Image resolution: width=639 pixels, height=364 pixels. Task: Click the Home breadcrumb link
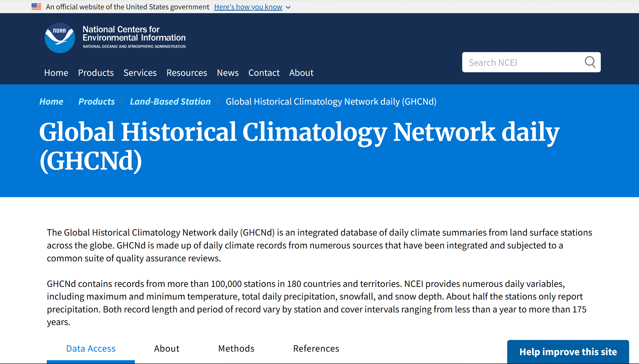tap(51, 101)
